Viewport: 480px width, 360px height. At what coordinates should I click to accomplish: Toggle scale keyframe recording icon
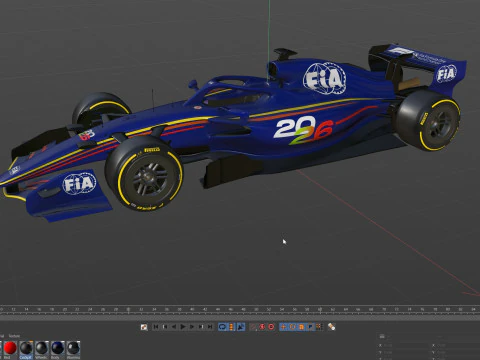[x=301, y=327]
